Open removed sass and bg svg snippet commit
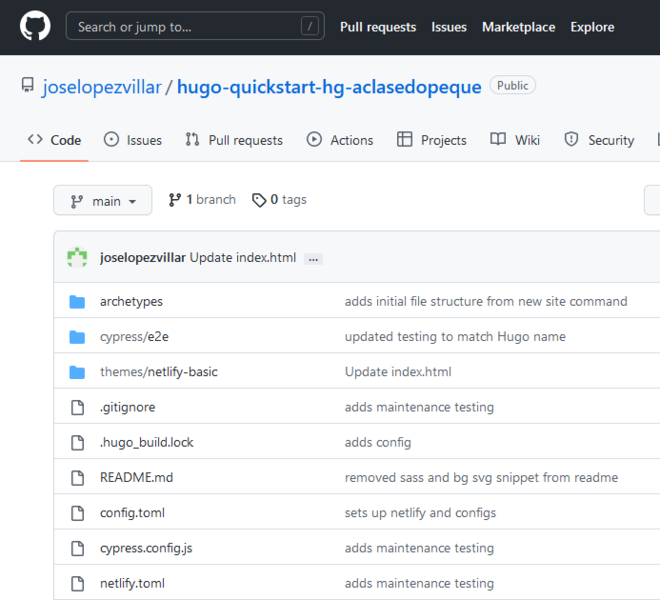This screenshot has width=660, height=600. point(482,477)
